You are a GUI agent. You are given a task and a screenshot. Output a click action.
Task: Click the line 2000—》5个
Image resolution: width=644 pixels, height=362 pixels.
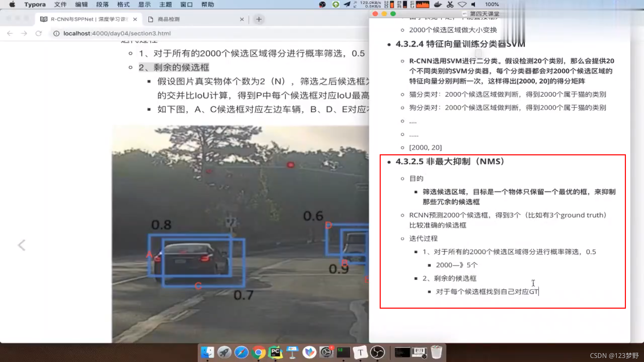[457, 265]
